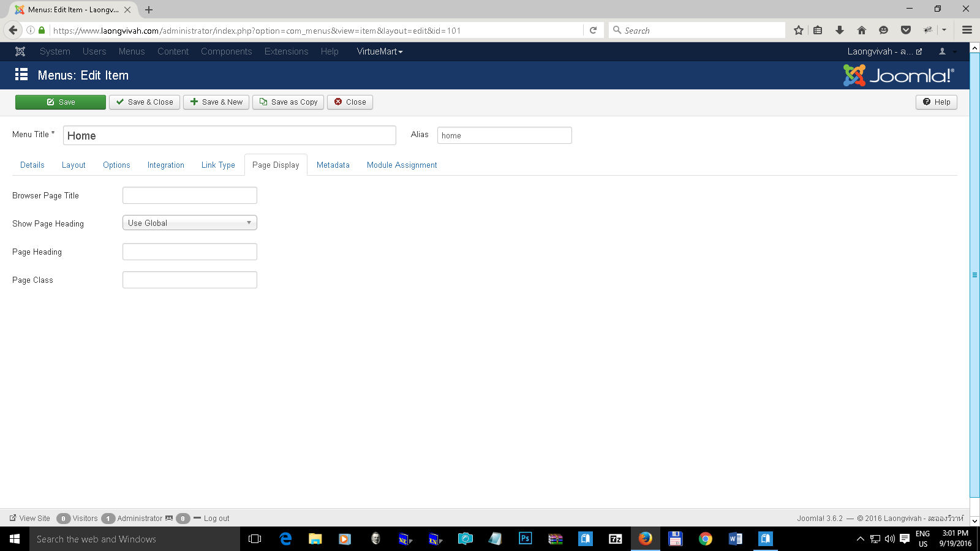
Task: Go to the Firefox home page icon
Action: [x=862, y=30]
